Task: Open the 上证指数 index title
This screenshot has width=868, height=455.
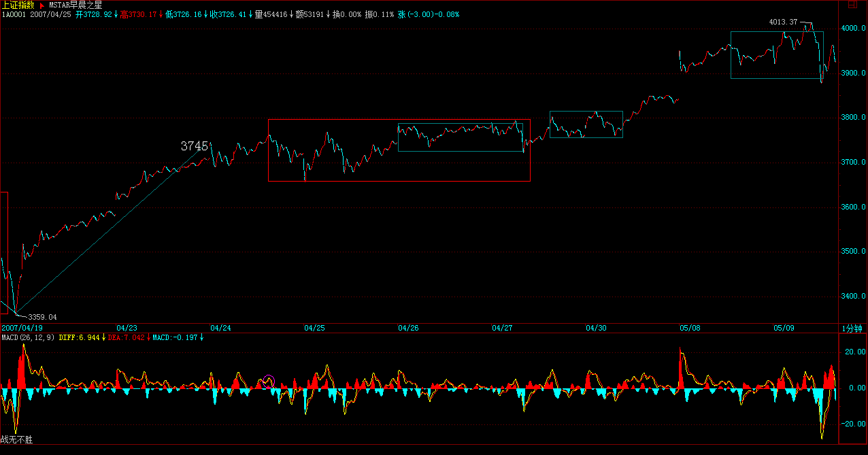Action: [x=18, y=5]
